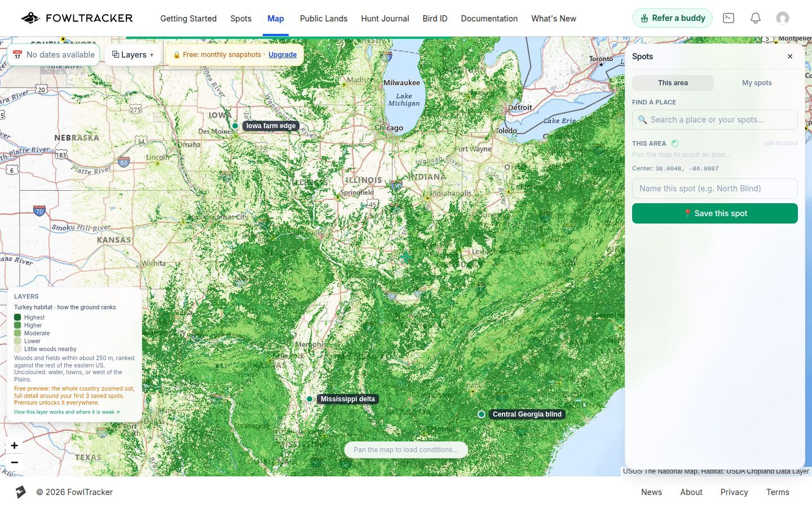Navigate to Bird ID
The image size is (812, 508).
pos(435,19)
